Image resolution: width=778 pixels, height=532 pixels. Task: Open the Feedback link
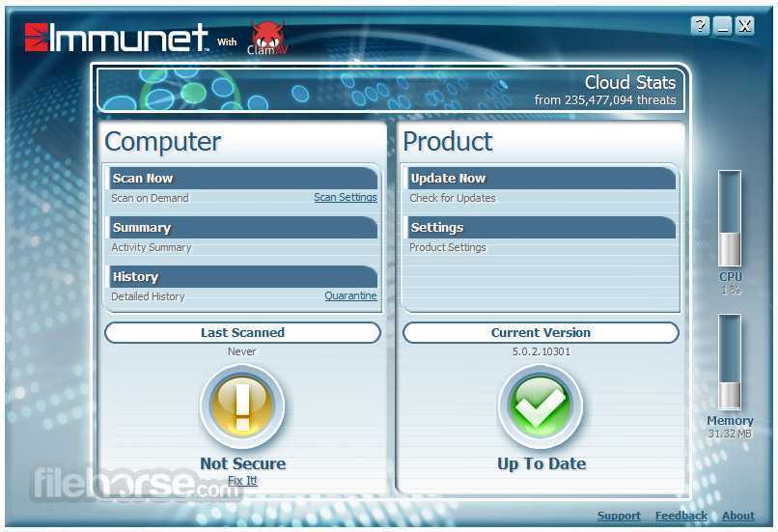click(681, 517)
